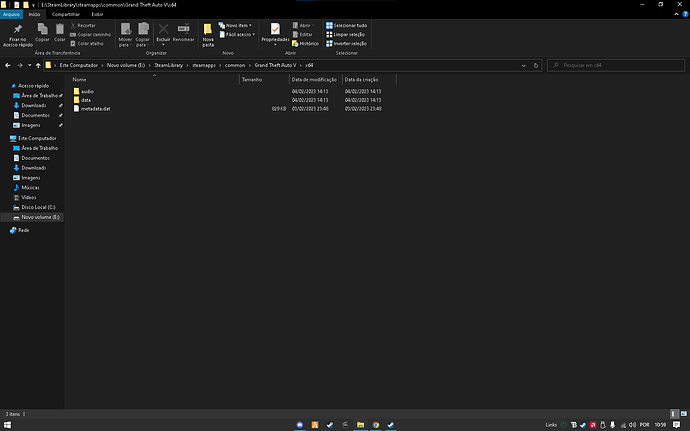Select Disco Local (C:) in navigation pane

click(38, 207)
